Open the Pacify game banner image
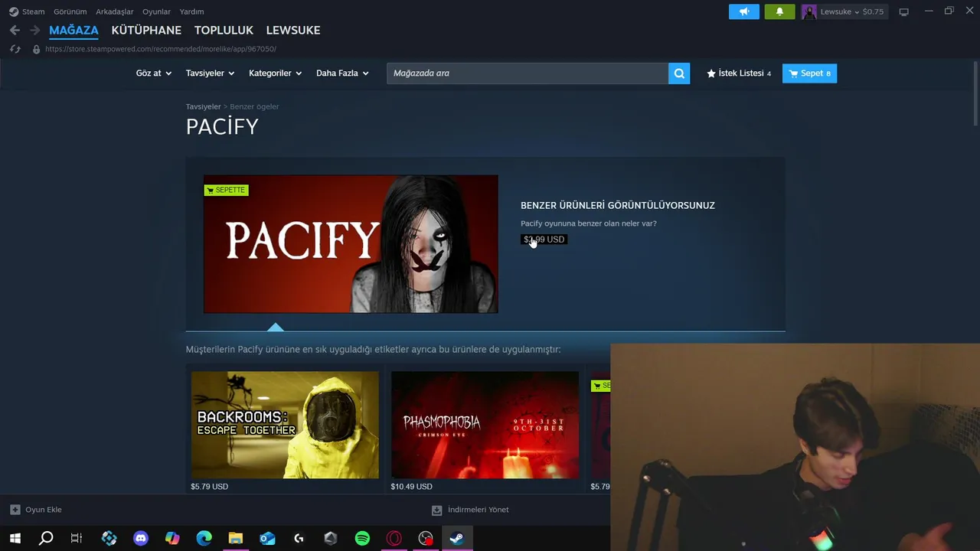 351,243
